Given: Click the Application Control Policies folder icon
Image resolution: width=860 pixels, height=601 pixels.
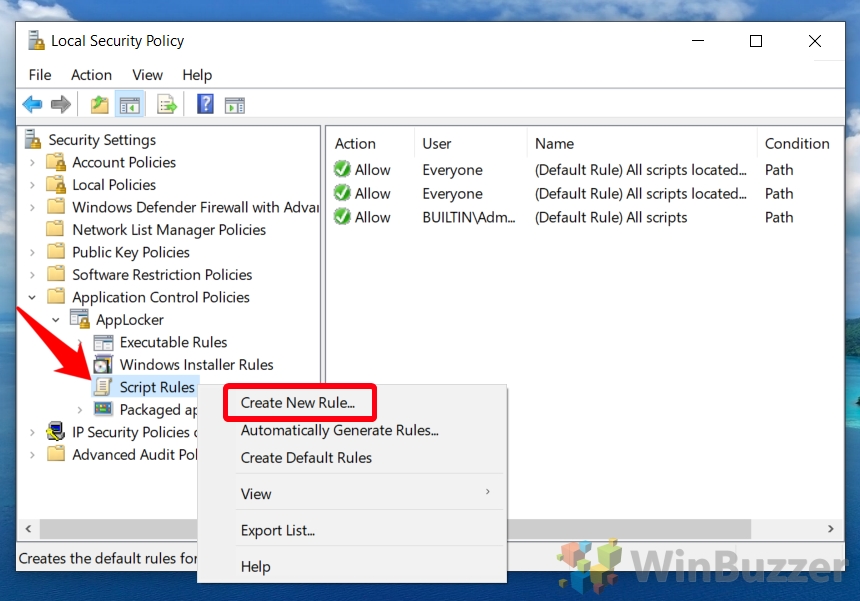Looking at the screenshot, I should (x=55, y=297).
